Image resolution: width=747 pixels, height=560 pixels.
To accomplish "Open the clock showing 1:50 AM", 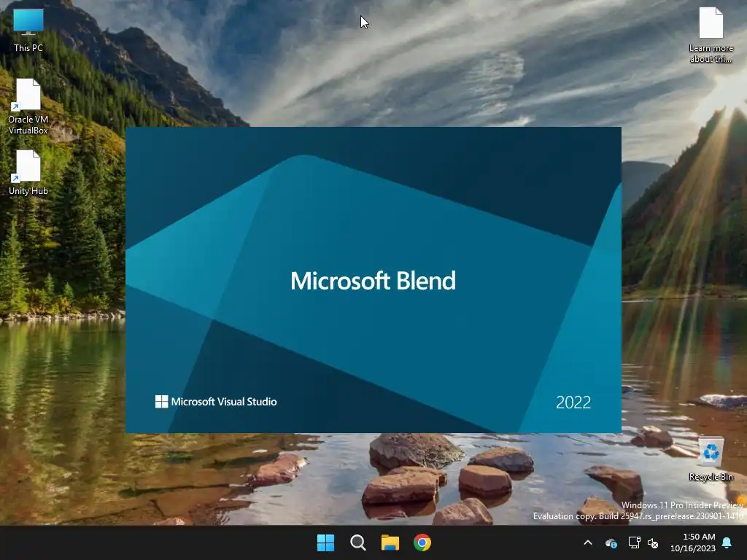I will pos(693,542).
